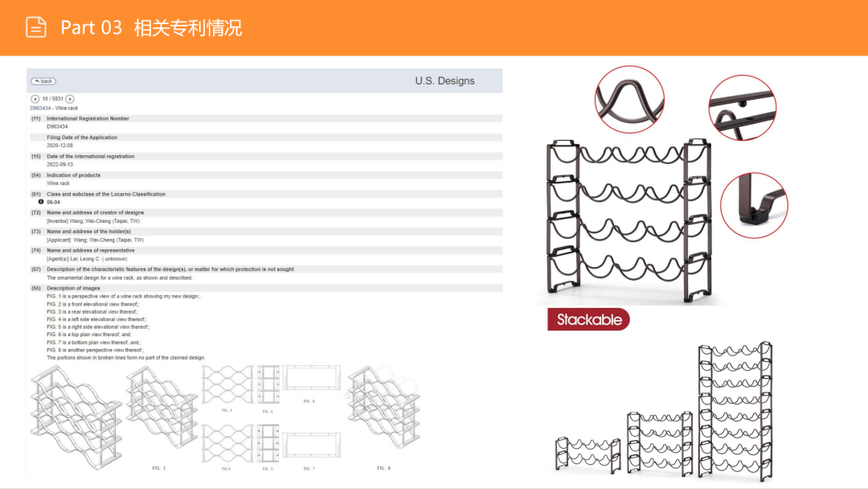Click the smallest two-tier stacked rack image
Image resolution: width=868 pixels, height=489 pixels.
point(588,455)
